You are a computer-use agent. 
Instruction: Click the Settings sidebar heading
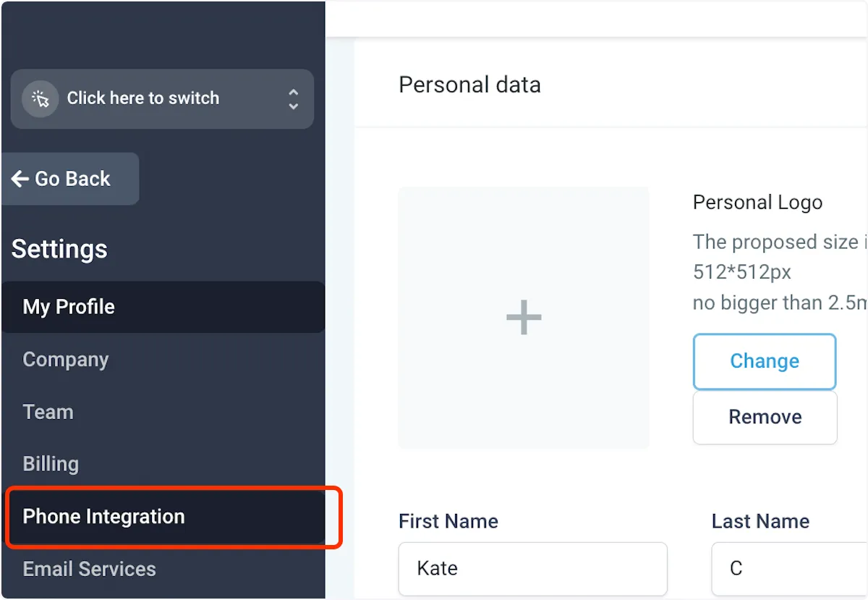pos(59,249)
